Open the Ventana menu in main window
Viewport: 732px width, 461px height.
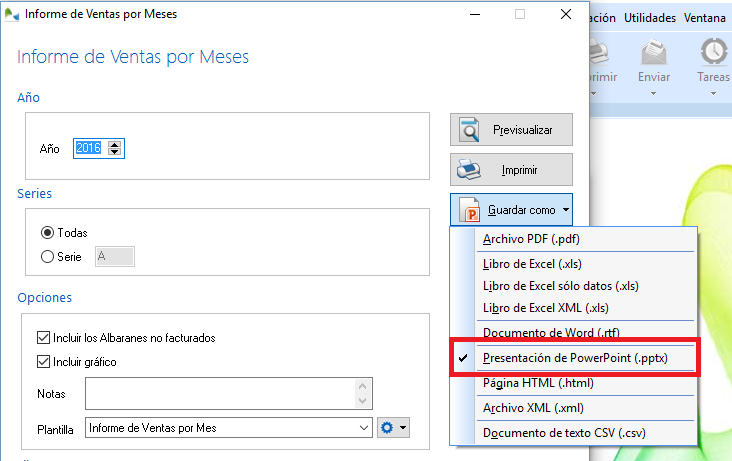704,18
